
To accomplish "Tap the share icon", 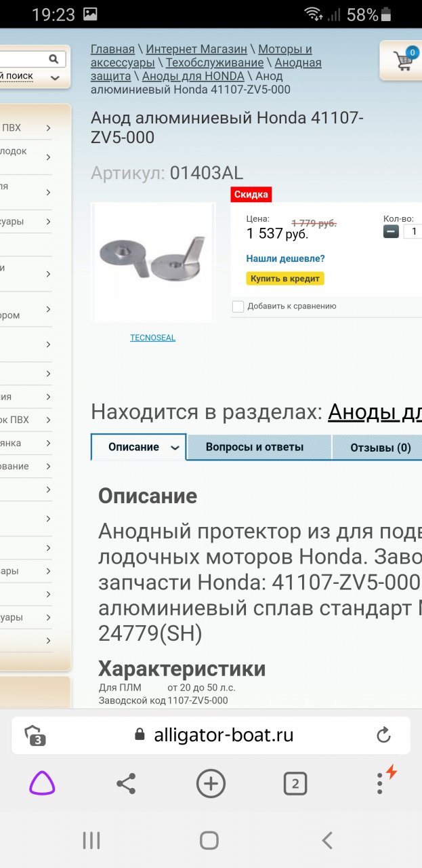I will click(x=126, y=784).
